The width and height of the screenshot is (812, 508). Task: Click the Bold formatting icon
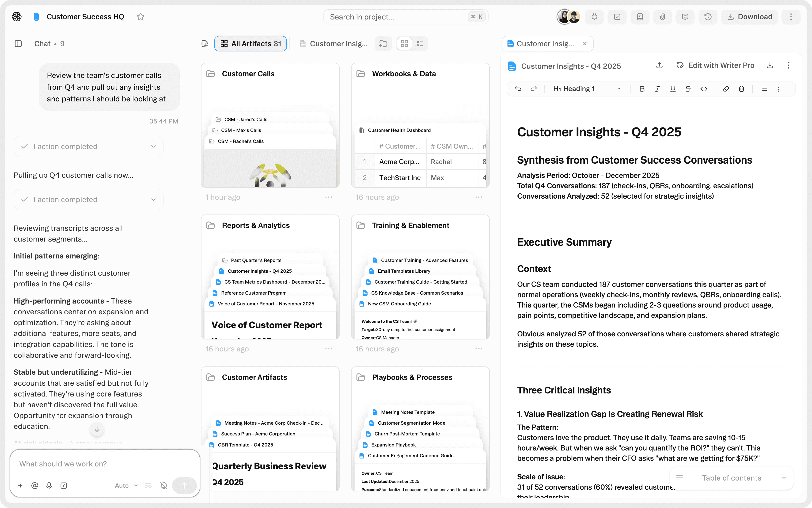[x=642, y=89]
